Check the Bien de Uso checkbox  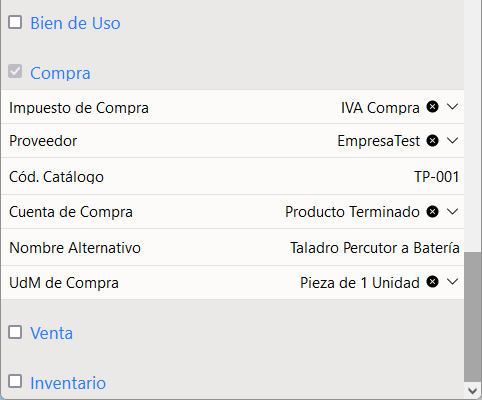(x=15, y=22)
